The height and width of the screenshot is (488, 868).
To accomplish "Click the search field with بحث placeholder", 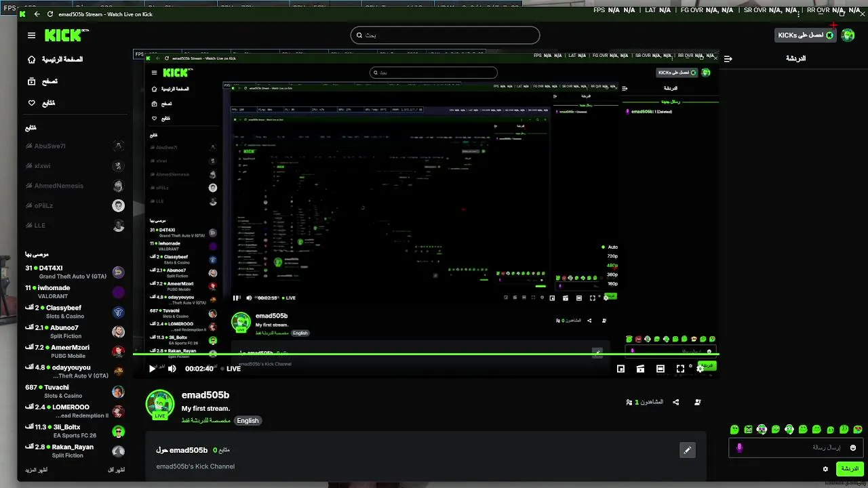I will click(x=445, y=35).
